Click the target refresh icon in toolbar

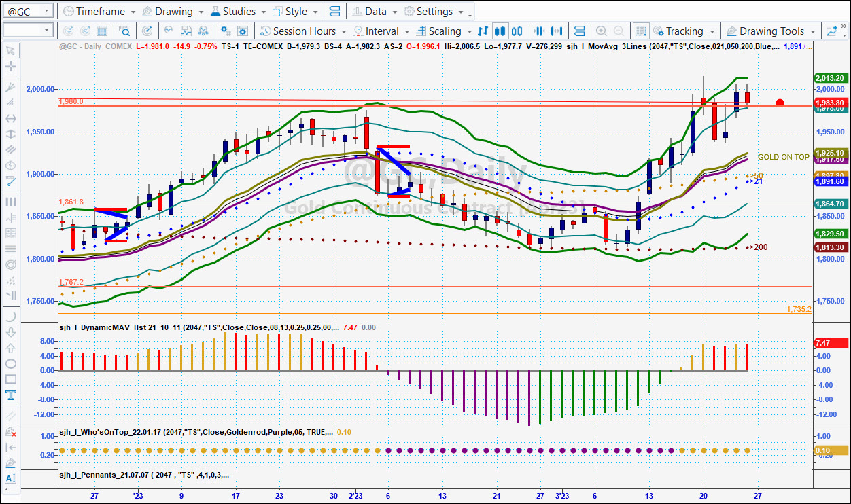(x=147, y=31)
